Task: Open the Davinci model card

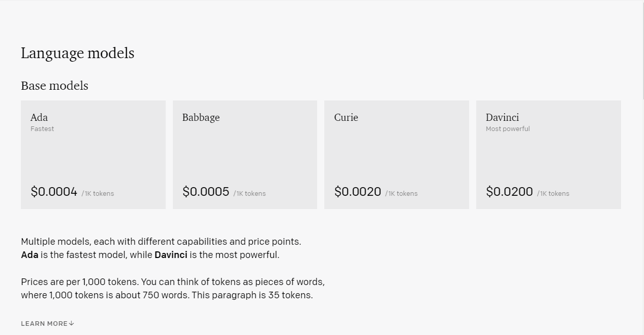Action: pos(549,154)
